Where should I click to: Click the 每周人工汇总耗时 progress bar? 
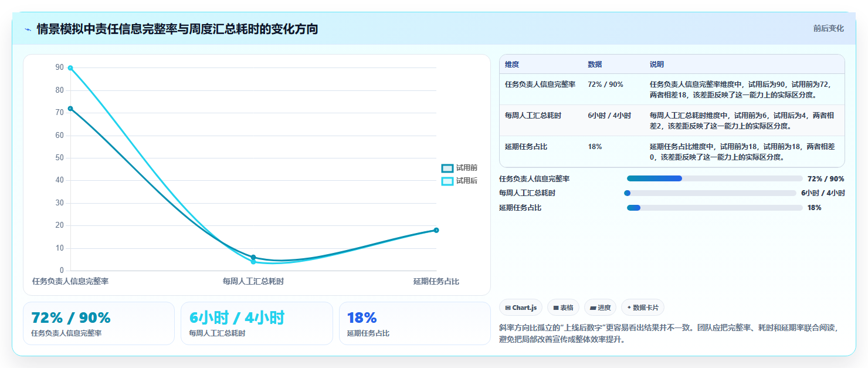point(711,193)
